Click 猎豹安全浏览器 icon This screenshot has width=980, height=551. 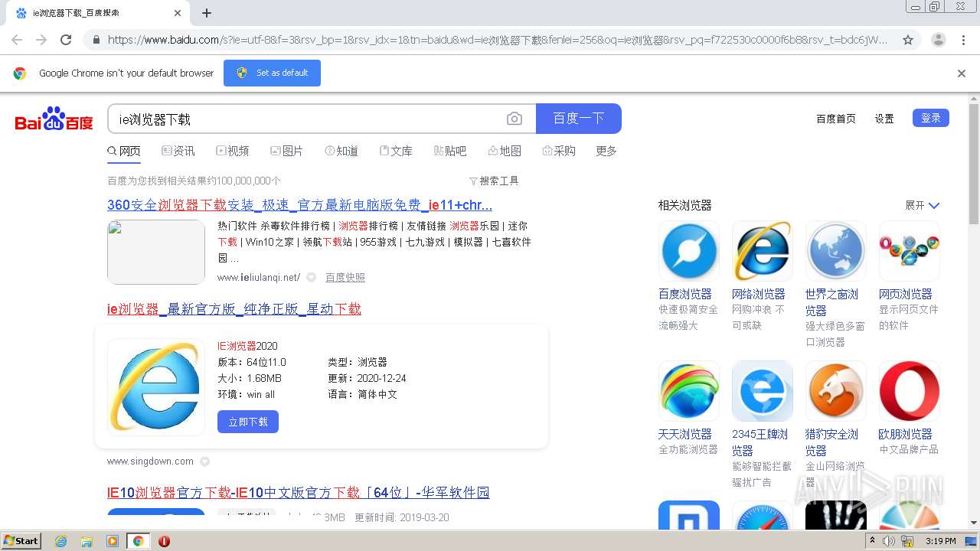[x=836, y=391]
